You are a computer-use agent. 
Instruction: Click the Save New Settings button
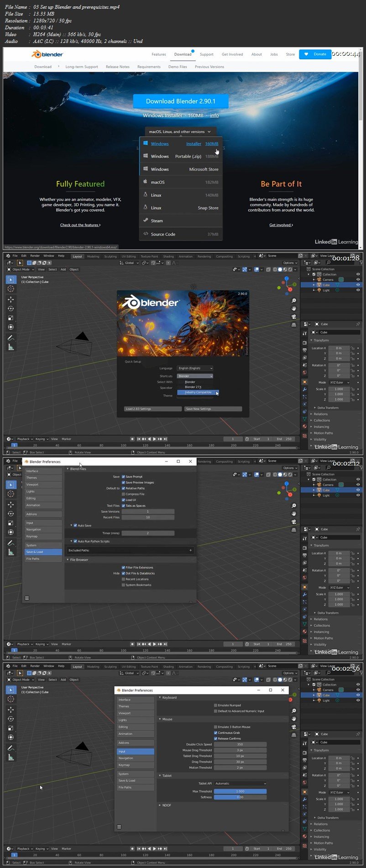point(213,409)
